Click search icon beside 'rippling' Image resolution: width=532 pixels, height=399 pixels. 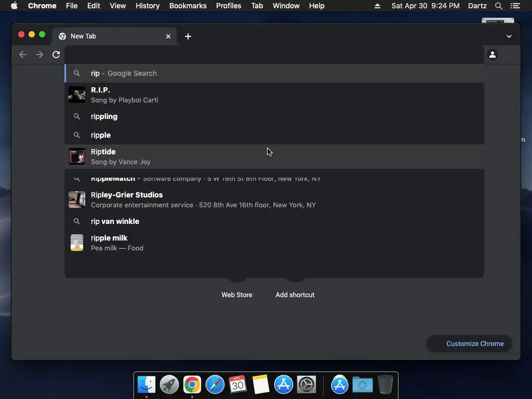tap(77, 116)
